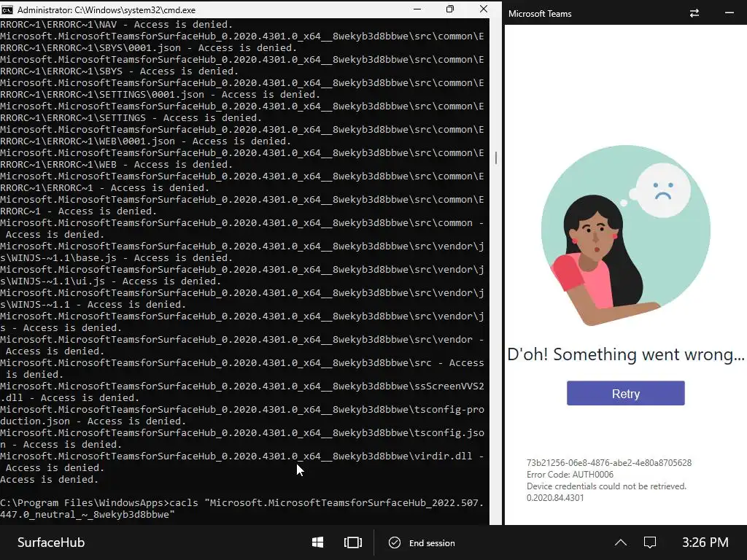Click the version 0.2020.84.4301 text
Viewport: 747px width, 560px height.
(x=555, y=497)
